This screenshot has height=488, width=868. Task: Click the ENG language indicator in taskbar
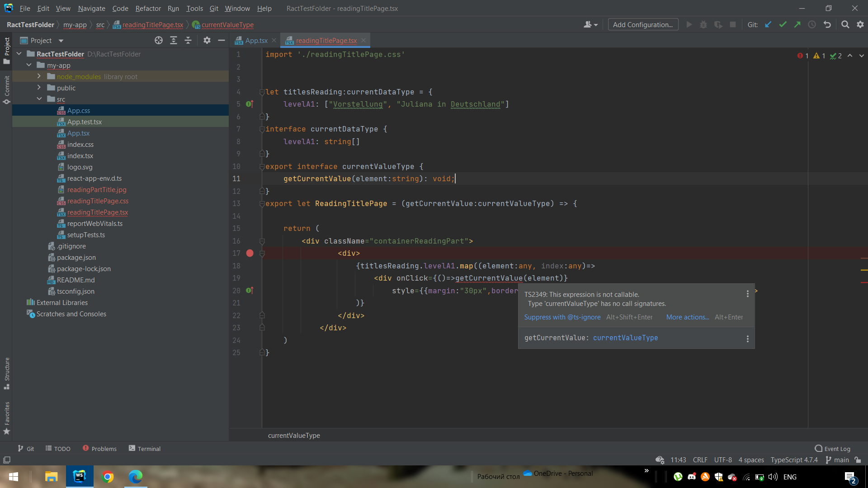[790, 477]
